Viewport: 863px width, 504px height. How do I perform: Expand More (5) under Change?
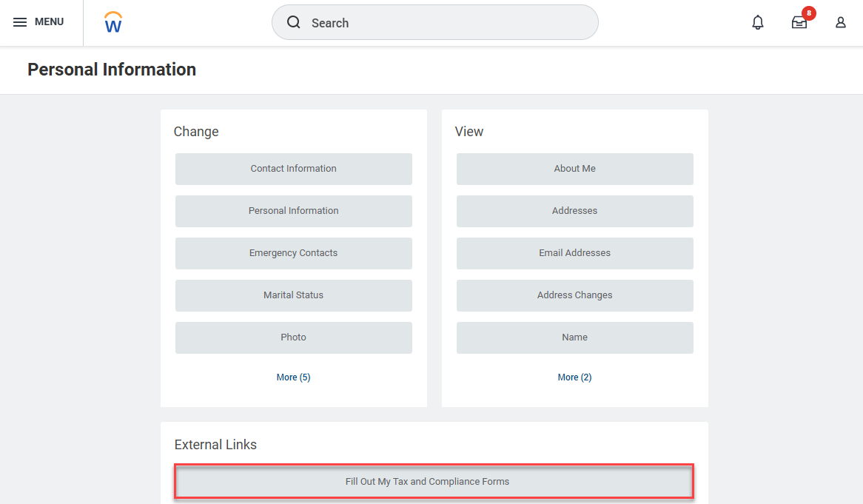pyautogui.click(x=293, y=377)
